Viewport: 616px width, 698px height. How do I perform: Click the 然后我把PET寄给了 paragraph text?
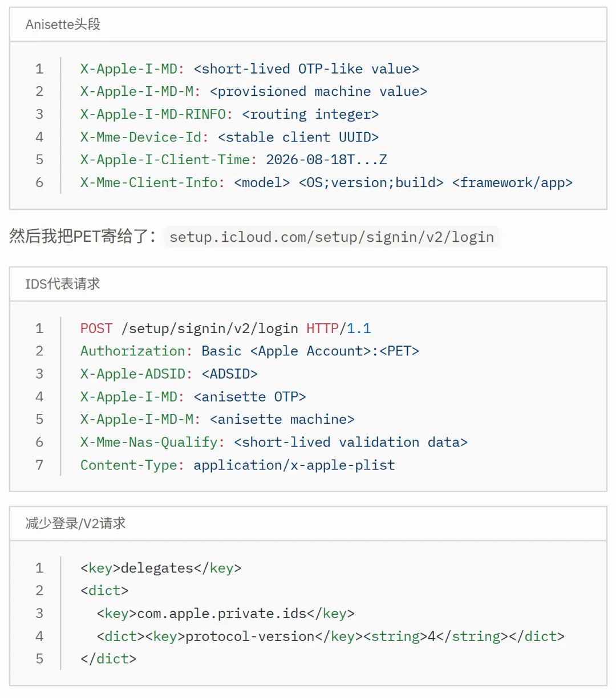click(x=82, y=236)
